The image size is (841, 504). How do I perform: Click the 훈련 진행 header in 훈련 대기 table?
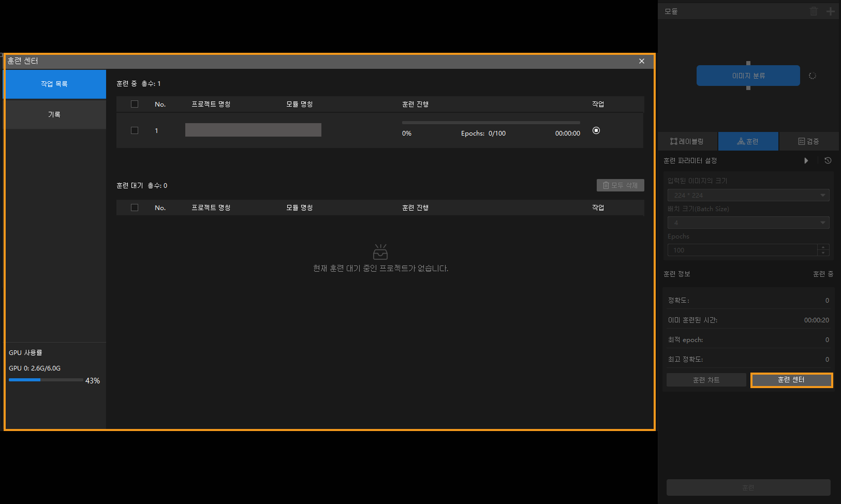[x=416, y=207]
